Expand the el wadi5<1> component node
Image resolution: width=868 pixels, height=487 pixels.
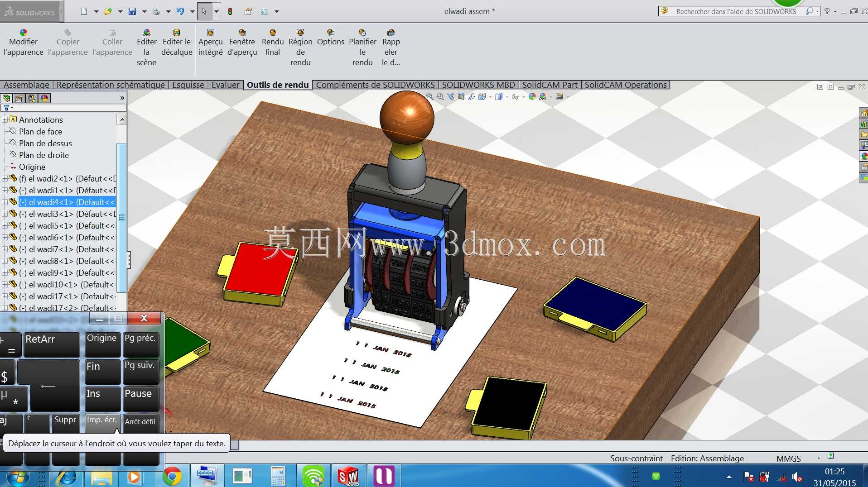5,225
